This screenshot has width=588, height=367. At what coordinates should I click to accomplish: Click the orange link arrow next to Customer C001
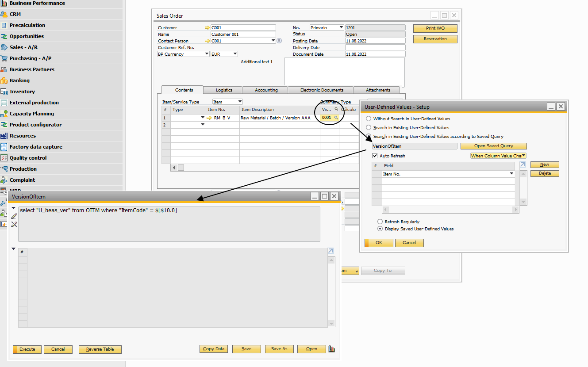pos(207,27)
